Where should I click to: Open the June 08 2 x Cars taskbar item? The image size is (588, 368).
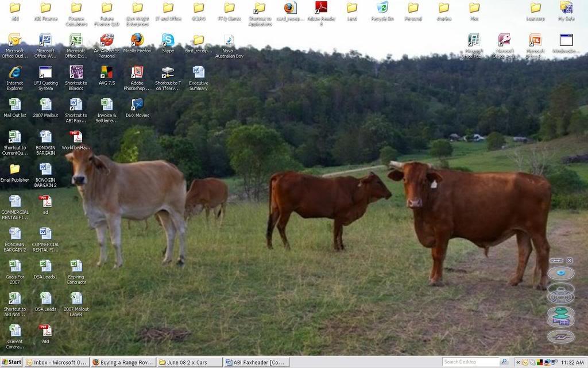[x=189, y=362]
